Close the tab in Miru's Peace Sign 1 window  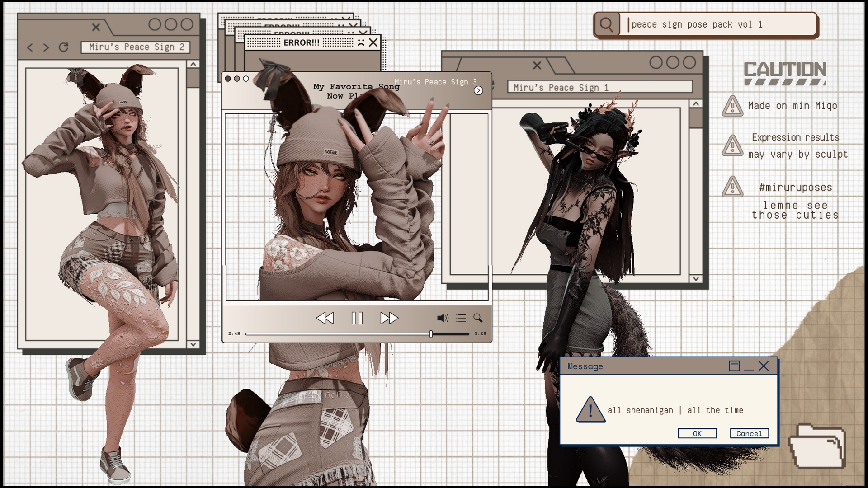point(537,66)
